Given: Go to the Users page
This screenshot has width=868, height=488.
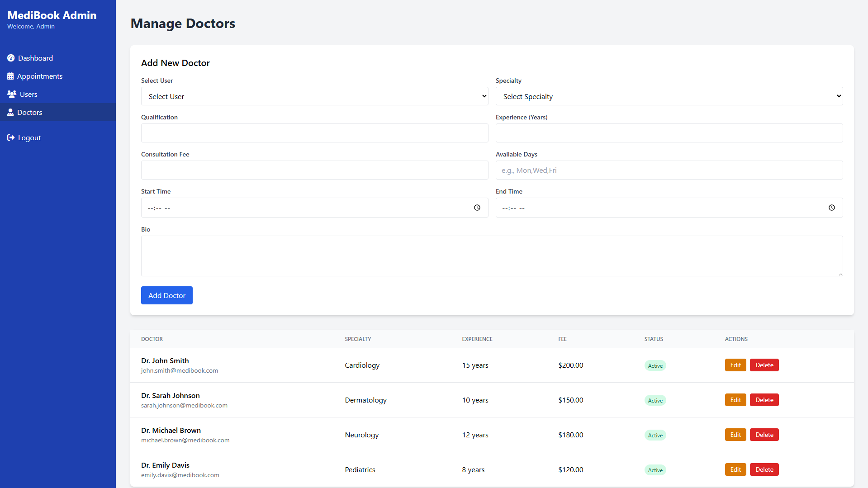Looking at the screenshot, I should click(28, 94).
